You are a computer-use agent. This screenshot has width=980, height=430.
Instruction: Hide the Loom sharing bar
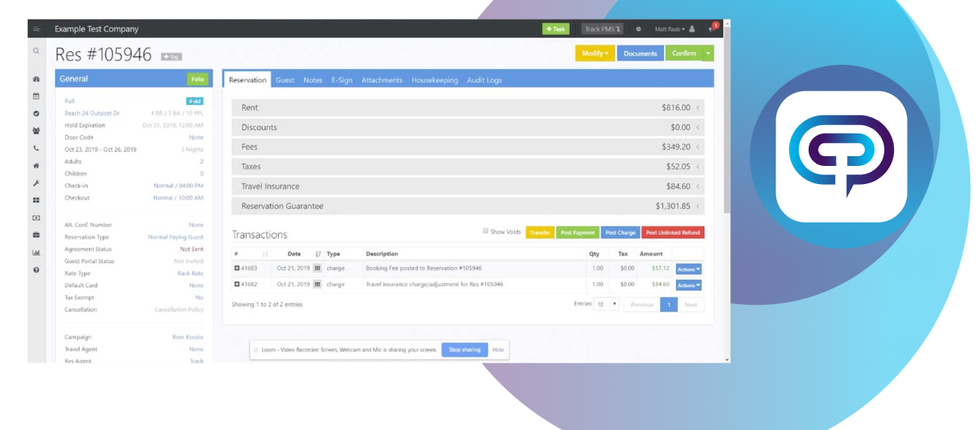(x=498, y=350)
